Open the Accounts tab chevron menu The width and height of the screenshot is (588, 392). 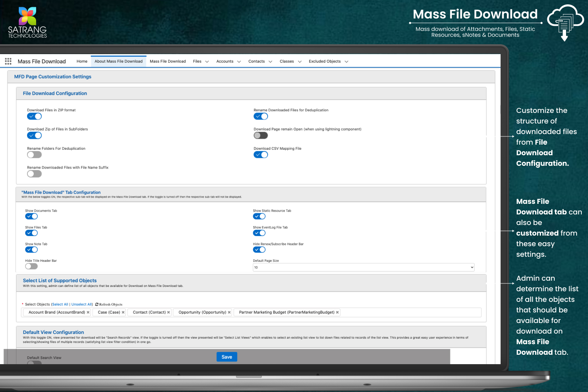click(239, 62)
